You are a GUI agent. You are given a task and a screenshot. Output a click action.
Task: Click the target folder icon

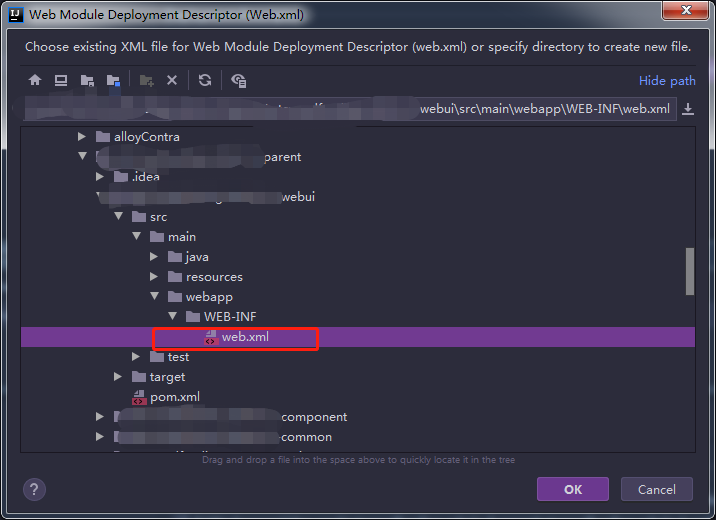(x=139, y=377)
